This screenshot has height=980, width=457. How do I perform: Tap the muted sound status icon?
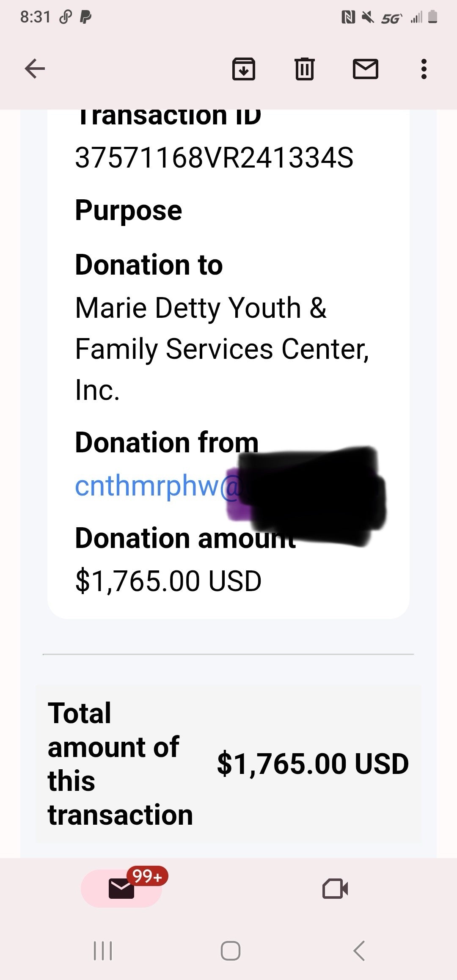(x=368, y=17)
